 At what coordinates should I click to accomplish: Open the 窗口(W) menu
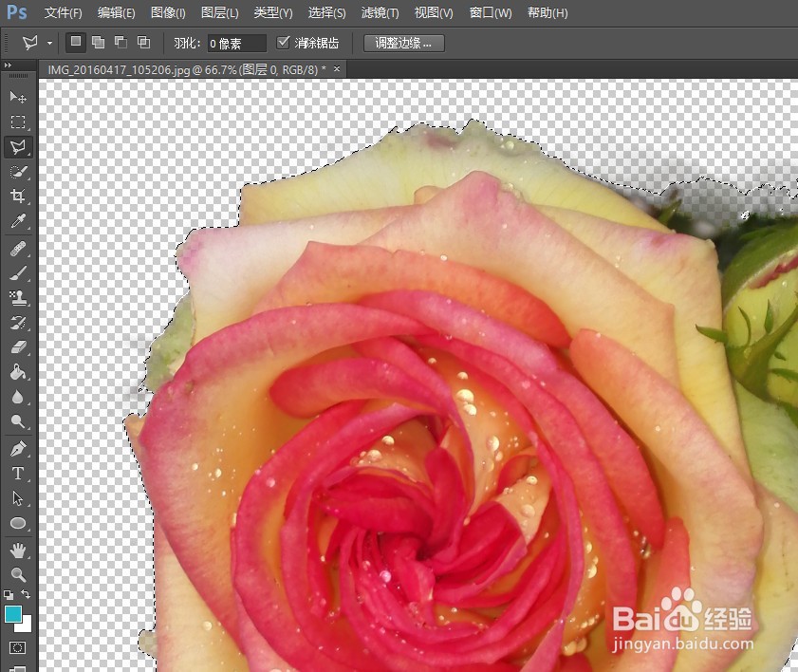tap(491, 12)
